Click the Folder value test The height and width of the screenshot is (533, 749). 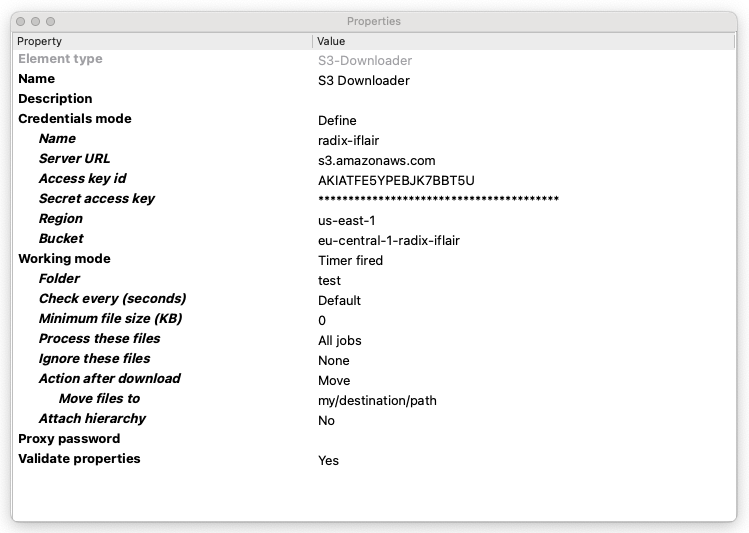click(329, 281)
